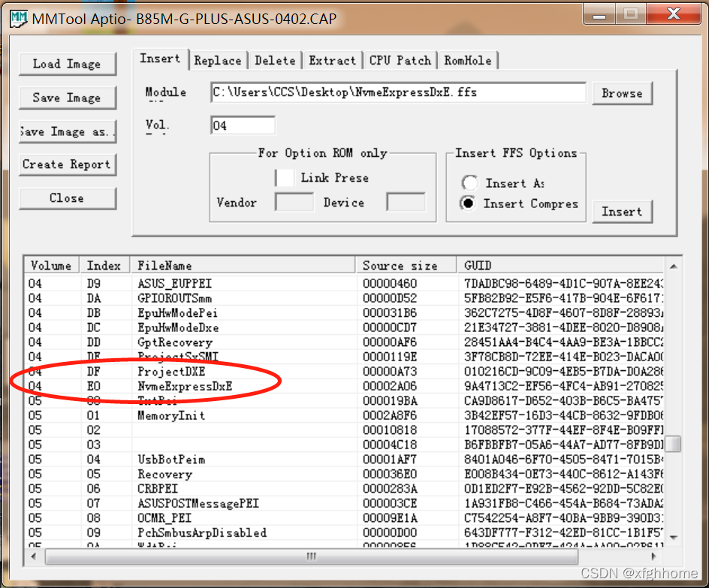This screenshot has height=588, width=709.
Task: Click the Vendor ID field
Action: click(x=294, y=202)
